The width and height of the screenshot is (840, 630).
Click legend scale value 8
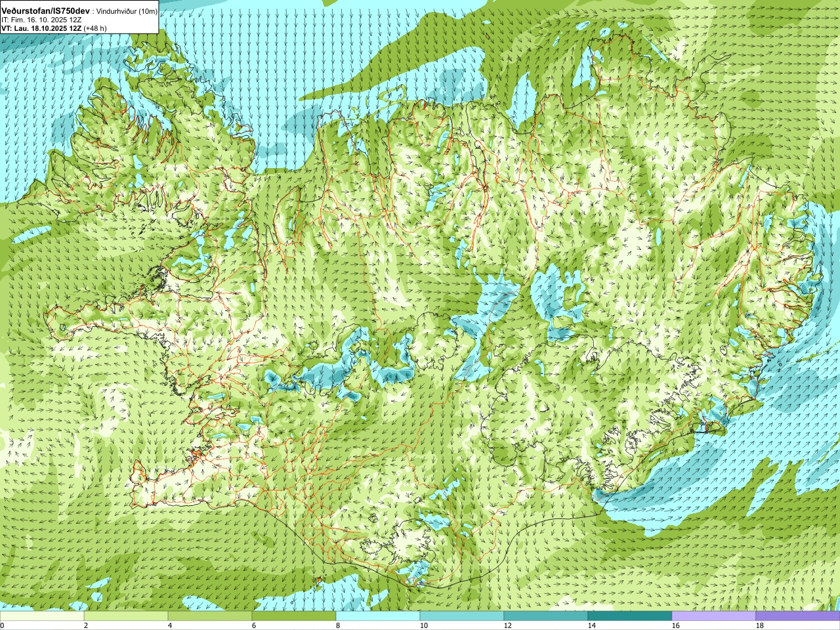(x=338, y=625)
